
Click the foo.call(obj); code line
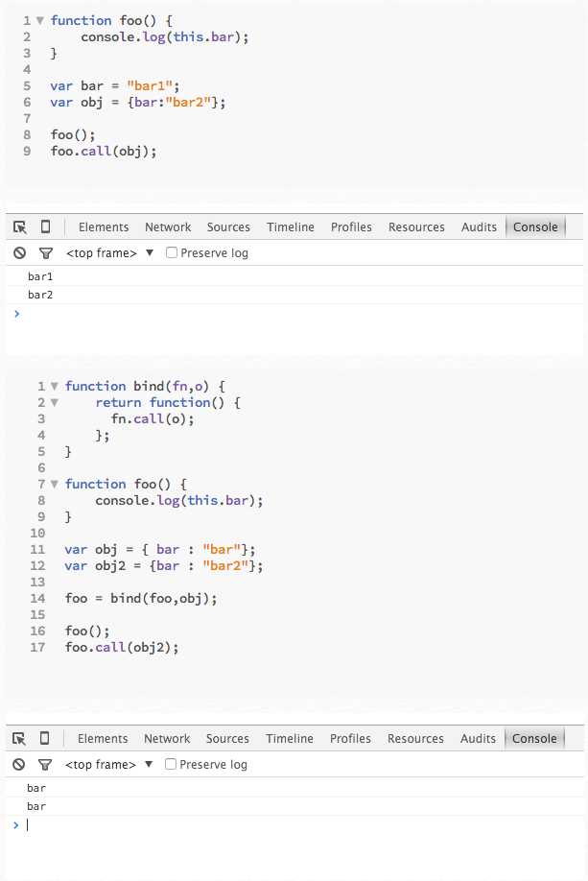coord(104,151)
